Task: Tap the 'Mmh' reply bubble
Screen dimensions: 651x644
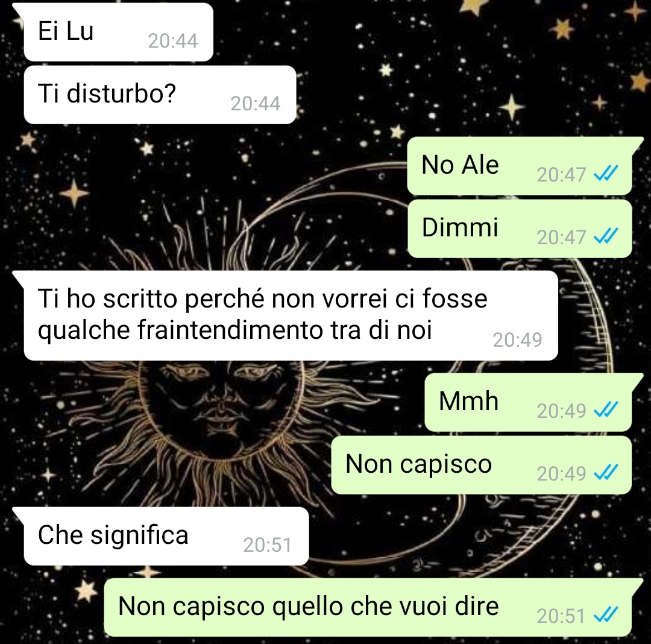Action: click(528, 402)
